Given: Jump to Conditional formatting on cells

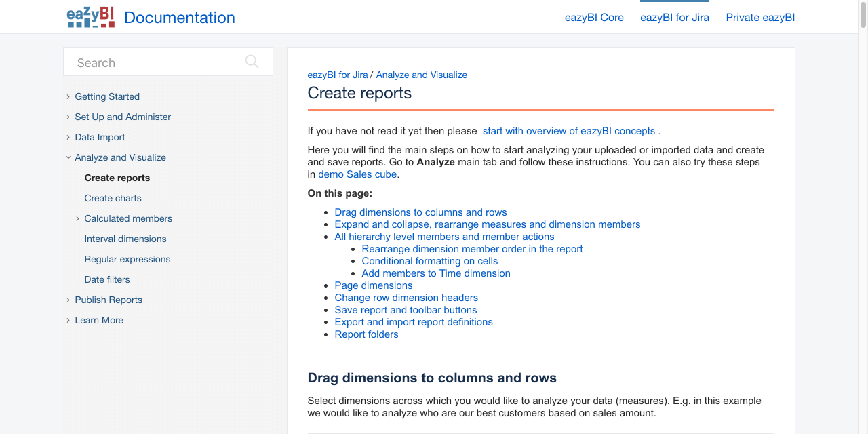Looking at the screenshot, I should [430, 261].
